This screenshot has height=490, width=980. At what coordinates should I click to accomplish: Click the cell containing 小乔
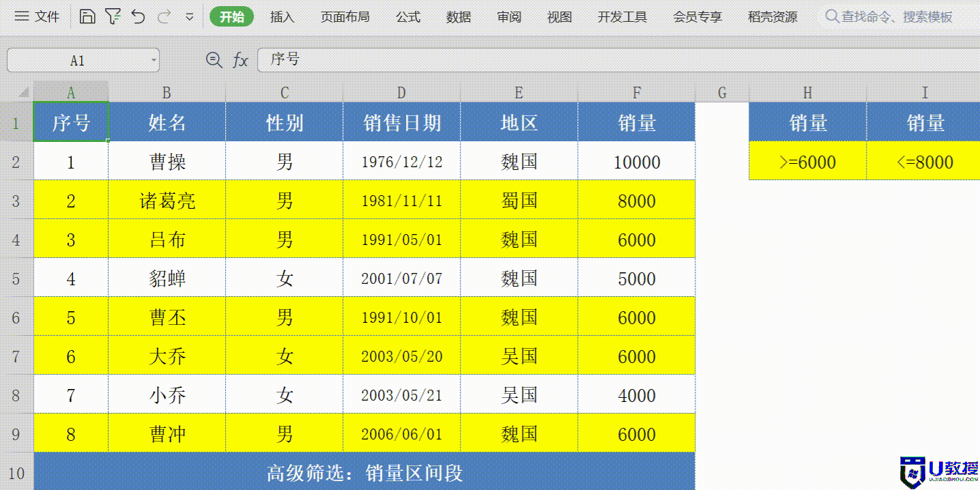pos(167,395)
